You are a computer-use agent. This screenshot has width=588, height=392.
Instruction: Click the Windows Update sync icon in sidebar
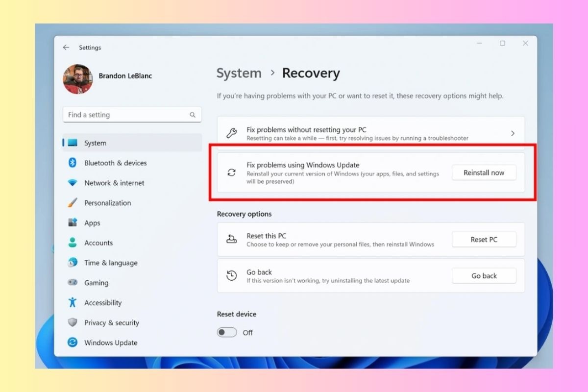73,343
